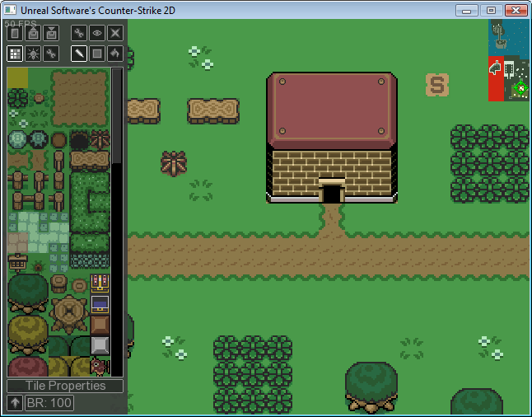Pick the yellow-olive tile in palette

pyautogui.click(x=17, y=77)
